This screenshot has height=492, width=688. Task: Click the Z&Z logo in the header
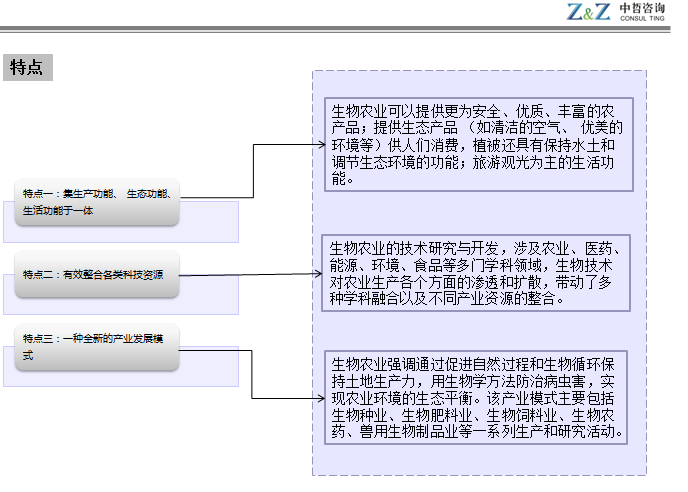coord(589,12)
